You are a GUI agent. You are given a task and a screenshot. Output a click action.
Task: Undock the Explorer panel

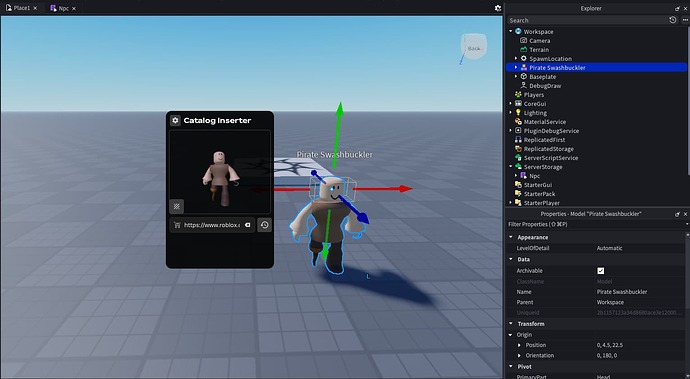tap(677, 8)
